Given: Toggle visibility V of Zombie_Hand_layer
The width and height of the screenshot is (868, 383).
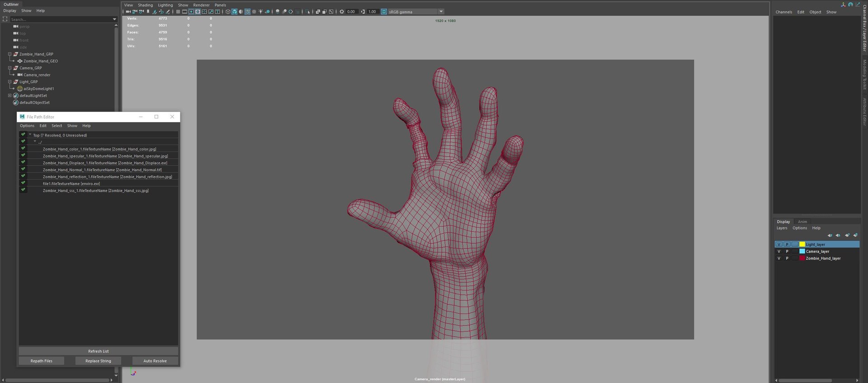Looking at the screenshot, I should click(779, 258).
